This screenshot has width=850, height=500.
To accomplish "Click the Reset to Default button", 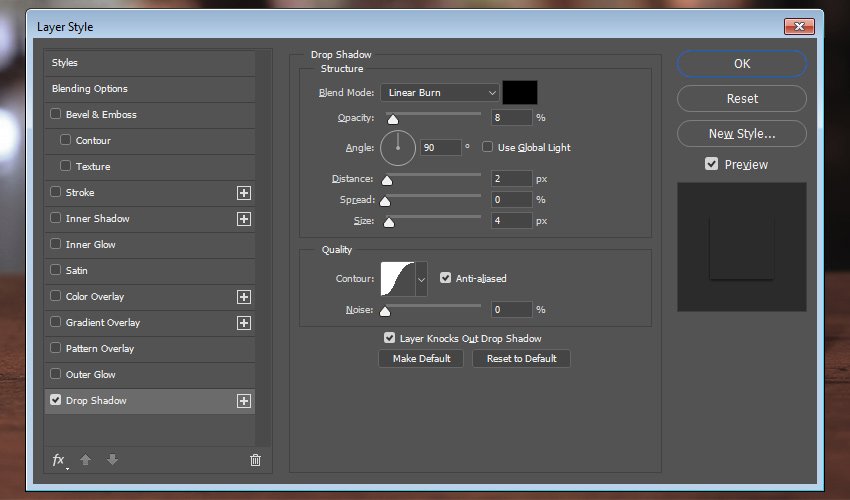I will [x=521, y=358].
